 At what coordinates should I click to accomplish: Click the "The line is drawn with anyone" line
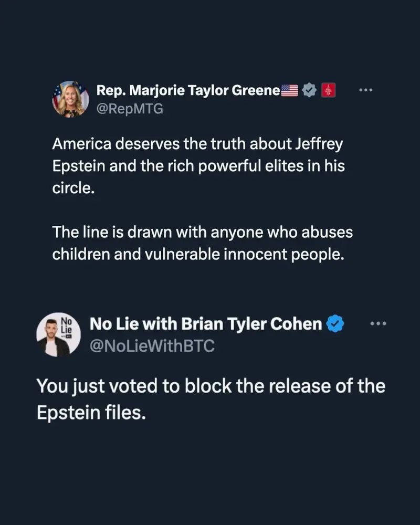(203, 232)
